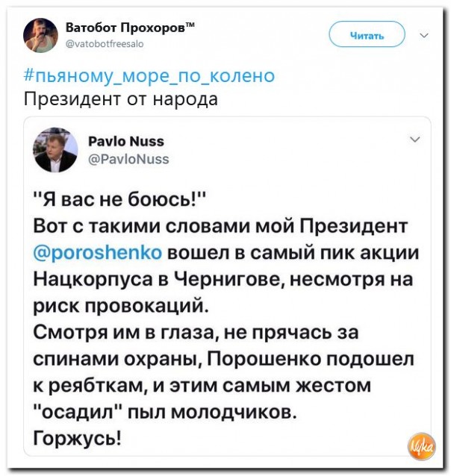Click the line starting with спинами охраны
This screenshot has height=476, width=451.
click(x=224, y=358)
